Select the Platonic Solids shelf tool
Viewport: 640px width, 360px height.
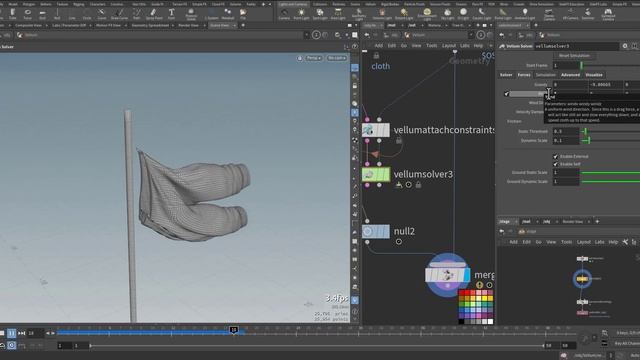pos(191,14)
